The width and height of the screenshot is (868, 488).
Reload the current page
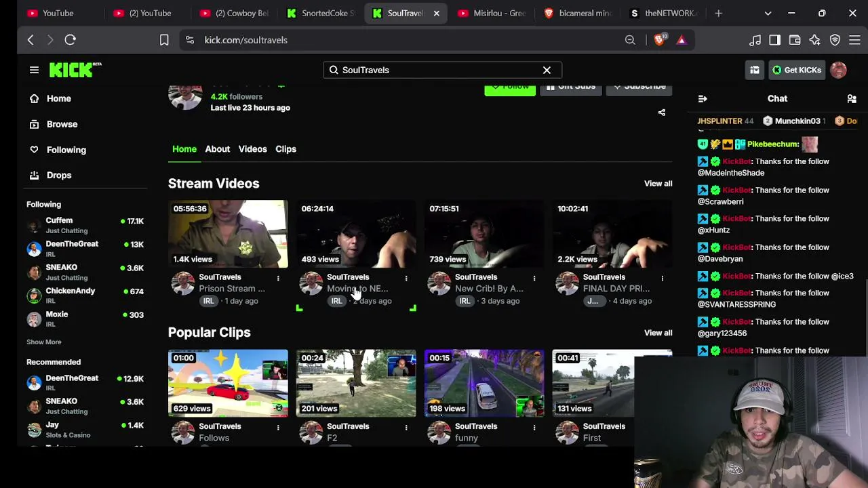pyautogui.click(x=70, y=40)
